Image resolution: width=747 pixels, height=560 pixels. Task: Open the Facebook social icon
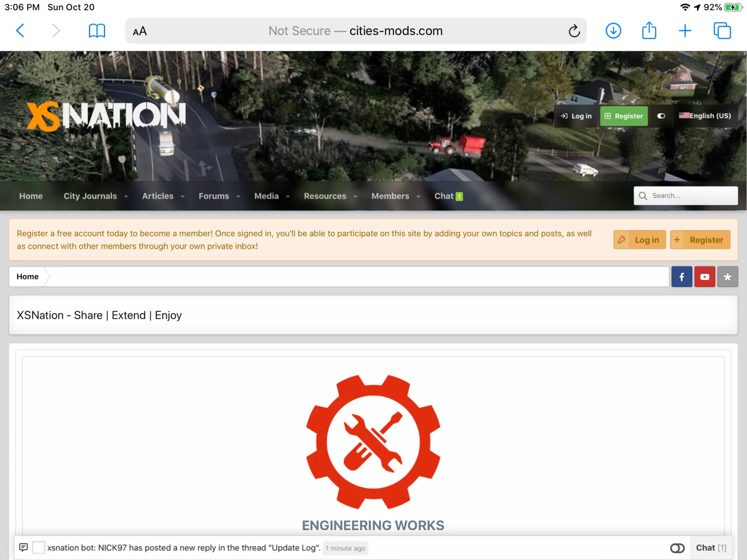pos(682,277)
